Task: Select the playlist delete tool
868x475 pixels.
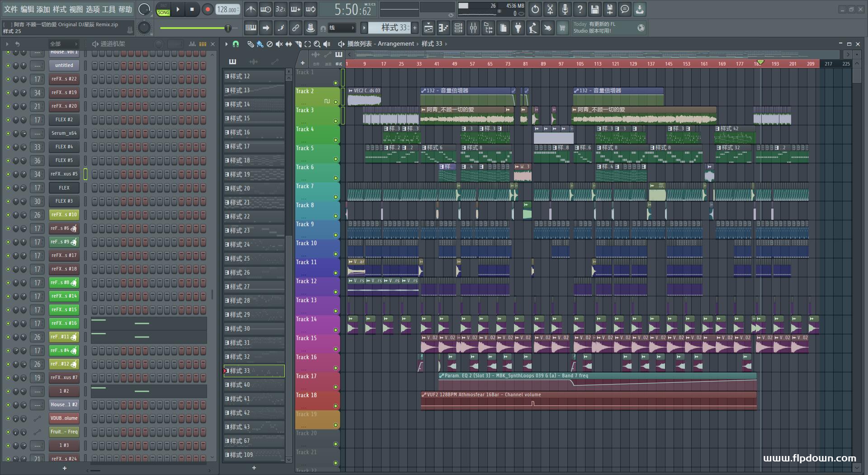Action: click(269, 44)
